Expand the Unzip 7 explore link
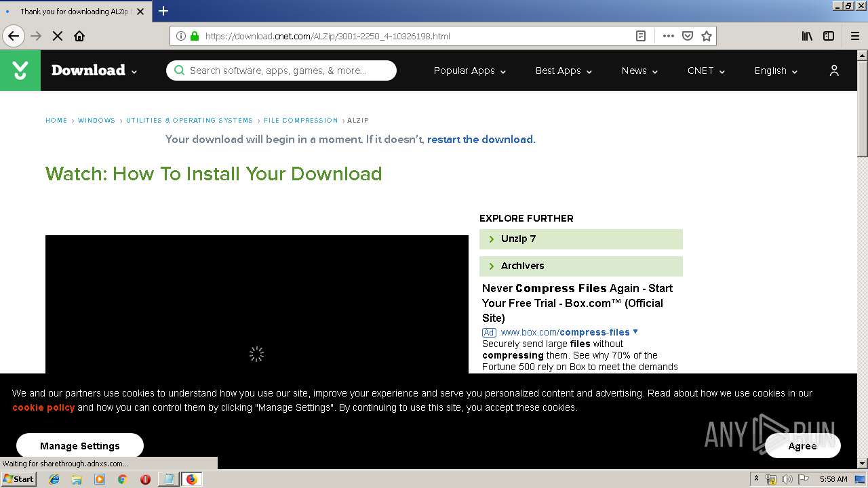This screenshot has width=868, height=488. [x=581, y=239]
